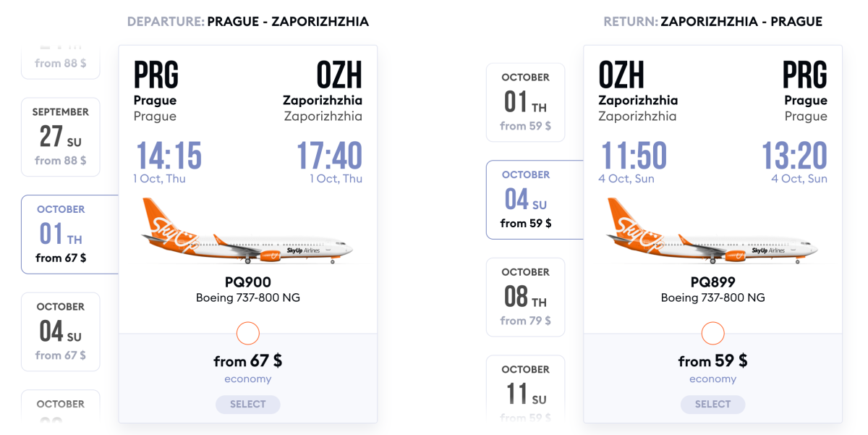Viewport: 868px width, 435px height.
Task: Select the return flight PQ899
Action: 712,405
